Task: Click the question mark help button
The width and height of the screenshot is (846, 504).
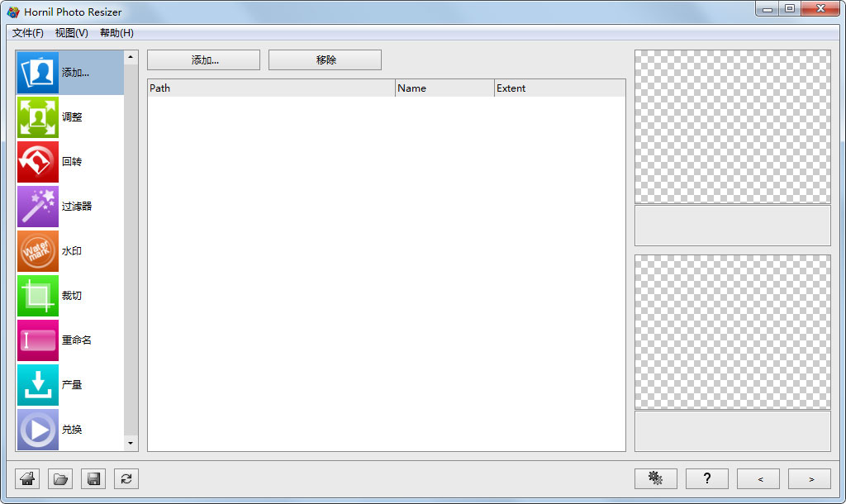Action: (x=707, y=478)
